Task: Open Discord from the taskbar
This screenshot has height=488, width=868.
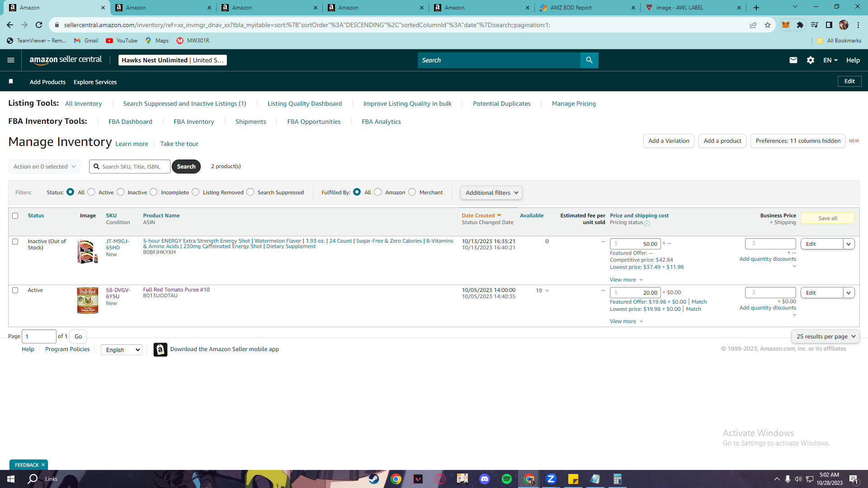Action: pyautogui.click(x=485, y=479)
